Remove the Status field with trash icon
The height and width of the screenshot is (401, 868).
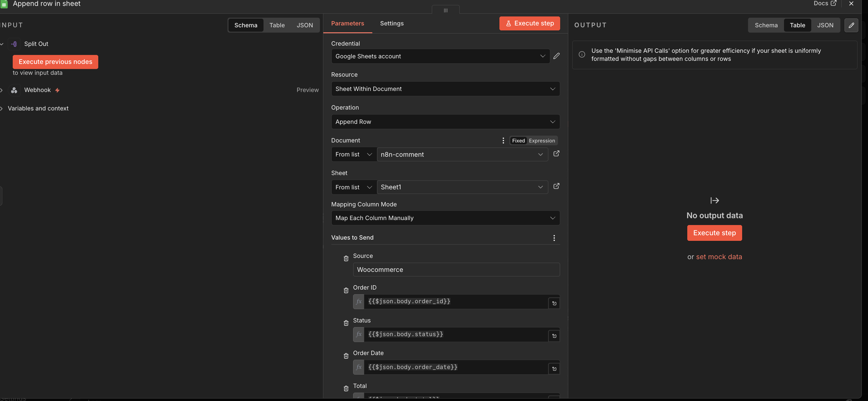coord(346,323)
